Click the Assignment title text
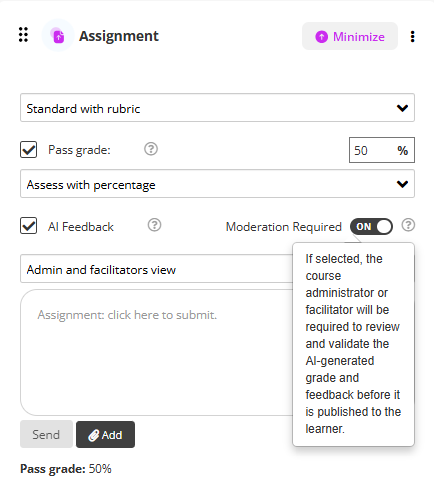This screenshot has width=434, height=496. 119,36
